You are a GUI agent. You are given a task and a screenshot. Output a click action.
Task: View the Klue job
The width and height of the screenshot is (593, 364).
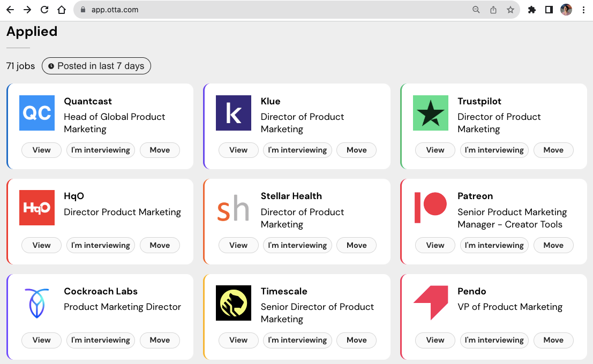point(238,150)
